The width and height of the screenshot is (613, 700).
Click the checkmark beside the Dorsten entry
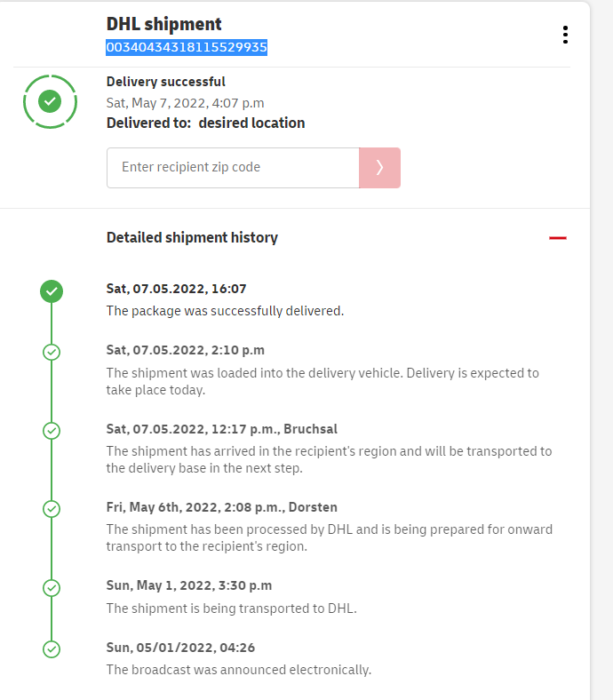(x=52, y=509)
